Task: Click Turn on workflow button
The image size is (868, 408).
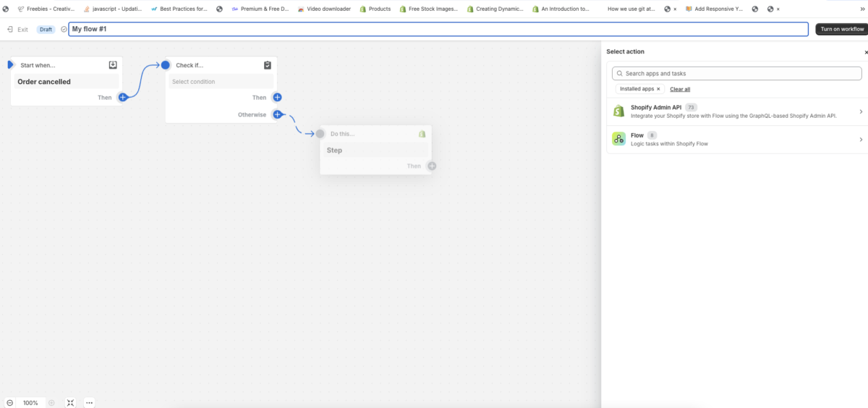Action: point(841,29)
